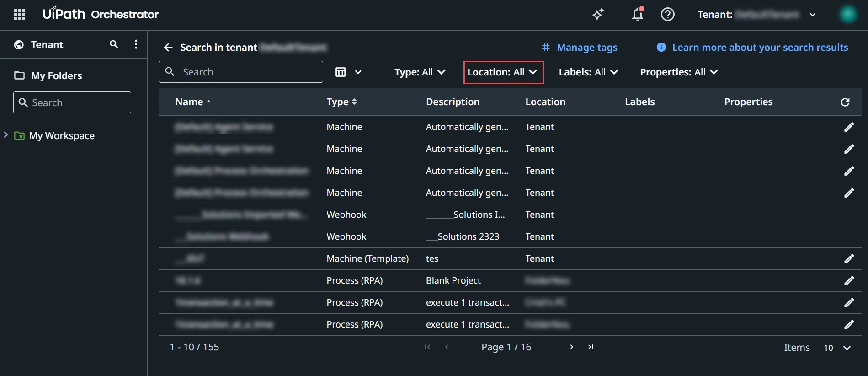Click the Manage tags link
The image size is (868, 376).
click(x=580, y=48)
